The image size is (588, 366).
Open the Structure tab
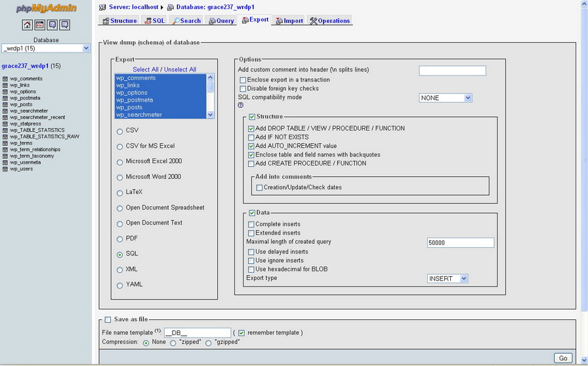[119, 20]
